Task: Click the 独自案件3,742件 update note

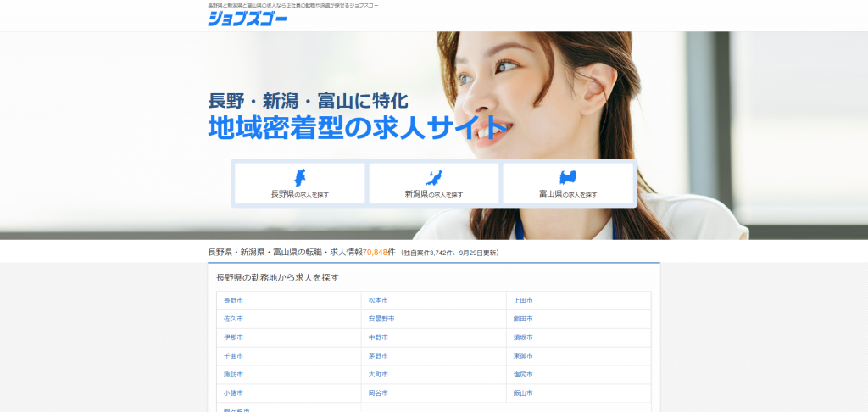Action: click(449, 253)
